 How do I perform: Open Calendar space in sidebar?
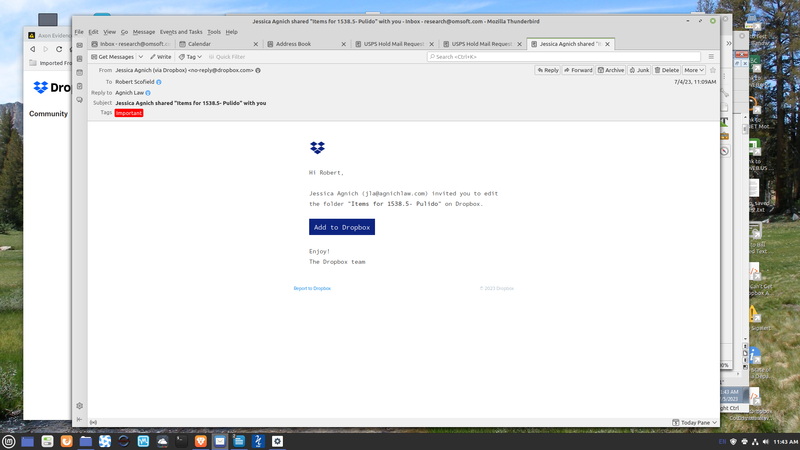(80, 73)
